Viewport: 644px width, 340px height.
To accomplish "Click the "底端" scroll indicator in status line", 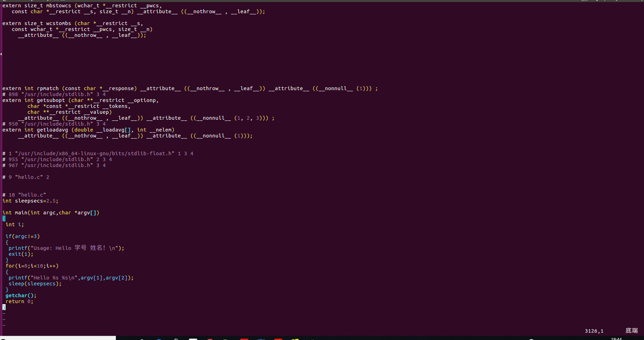I will tap(631, 331).
